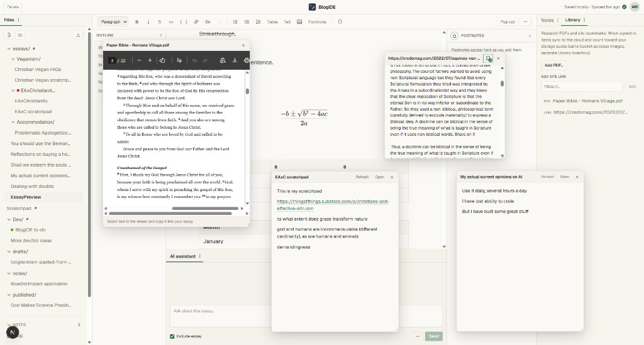Select the AI assistant tab
The height and width of the screenshot is (345, 644).
(183, 256)
